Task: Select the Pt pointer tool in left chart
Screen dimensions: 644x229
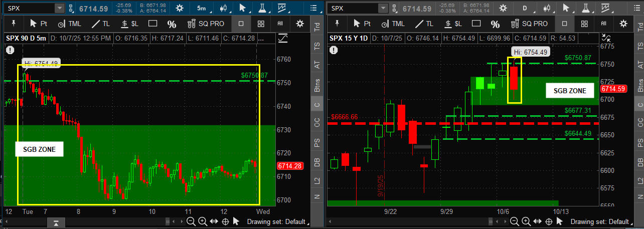Action: pos(39,24)
